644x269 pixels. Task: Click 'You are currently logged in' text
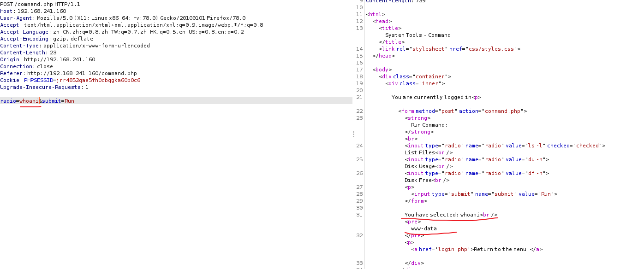[x=431, y=97]
